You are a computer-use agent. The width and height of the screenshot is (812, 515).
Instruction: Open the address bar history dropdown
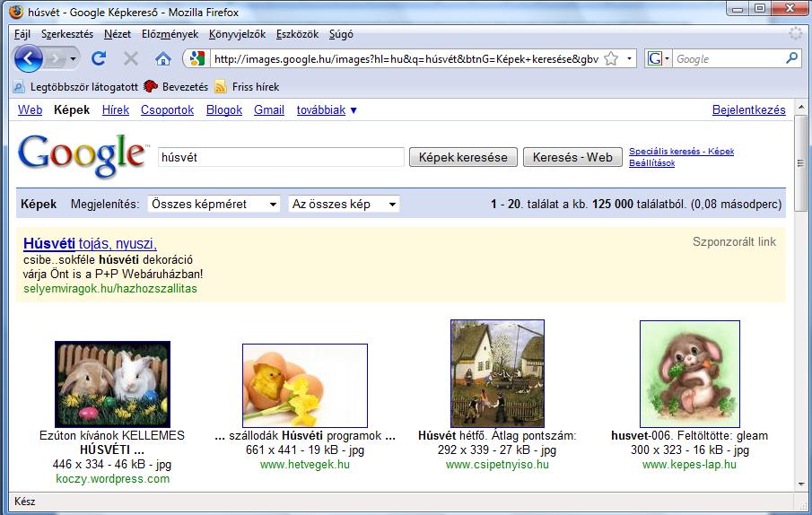pyautogui.click(x=629, y=58)
